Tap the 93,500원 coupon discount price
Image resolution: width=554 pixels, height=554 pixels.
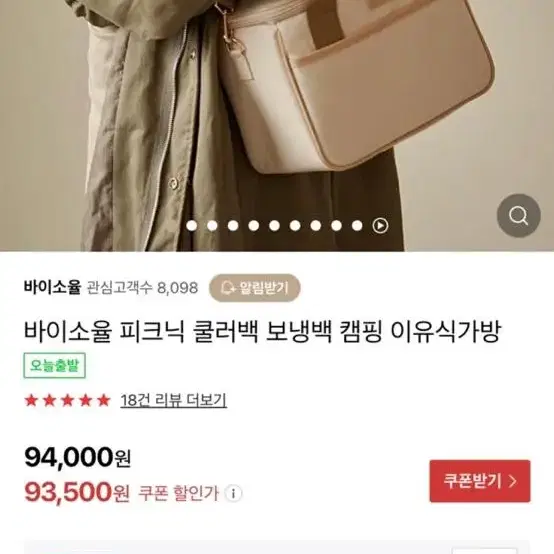click(x=77, y=493)
